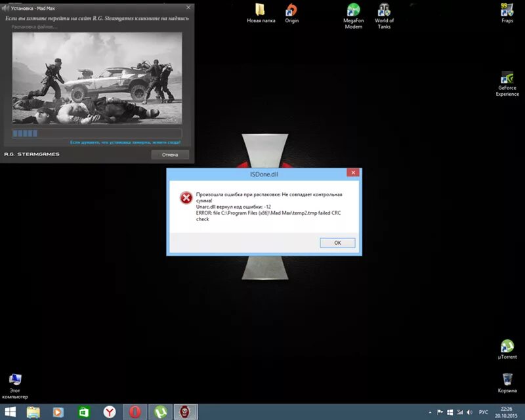Screen dimensions: 525x420
Task: Open Yandex Browser from the taskbar
Action: 109,412
